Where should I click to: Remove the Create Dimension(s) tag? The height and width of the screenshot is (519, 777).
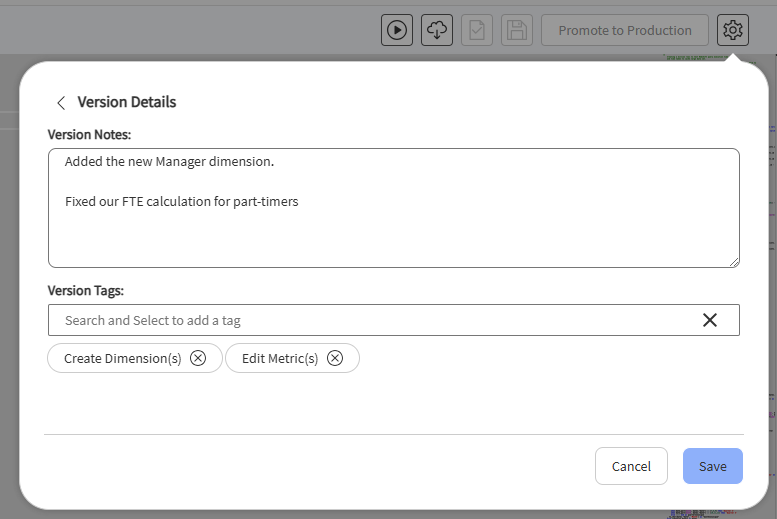coord(198,358)
